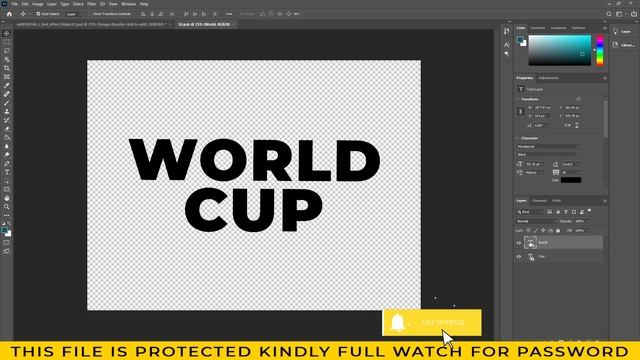Open the Window menu

pos(129,4)
